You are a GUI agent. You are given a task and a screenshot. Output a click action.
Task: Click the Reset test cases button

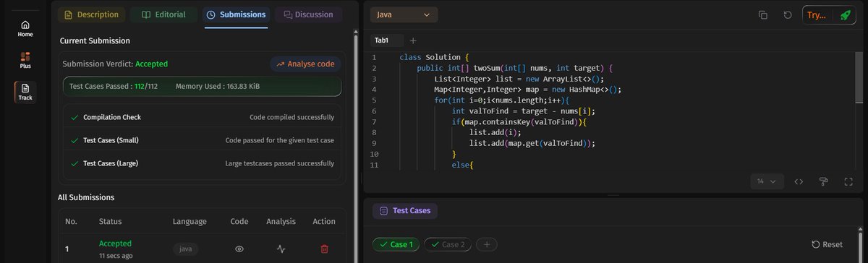pos(827,245)
